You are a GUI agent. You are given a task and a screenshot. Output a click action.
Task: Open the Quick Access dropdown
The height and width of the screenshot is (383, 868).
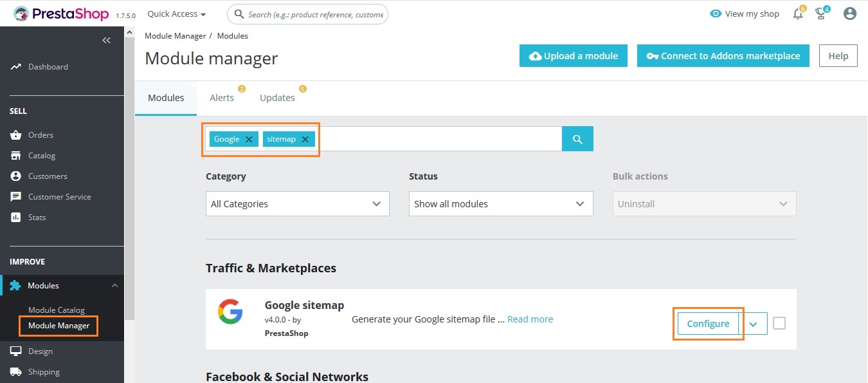tap(177, 14)
